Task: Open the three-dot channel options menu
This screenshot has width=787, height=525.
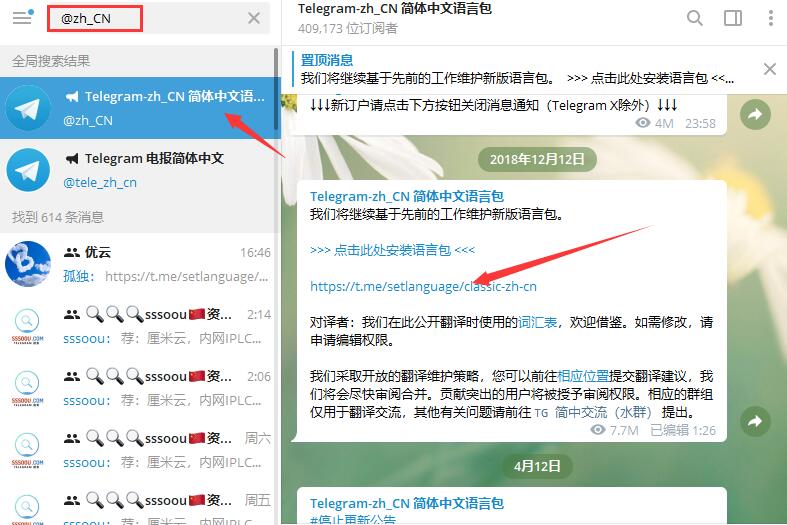Action: [770, 18]
